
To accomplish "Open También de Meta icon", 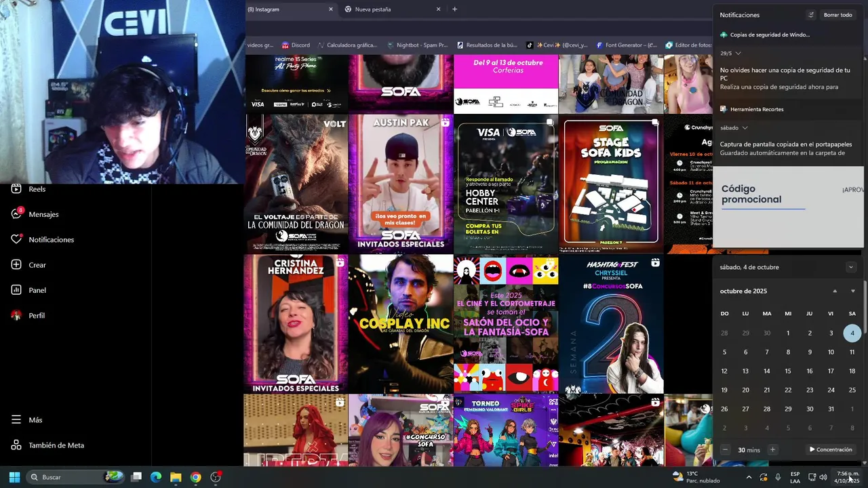I will pos(16,445).
